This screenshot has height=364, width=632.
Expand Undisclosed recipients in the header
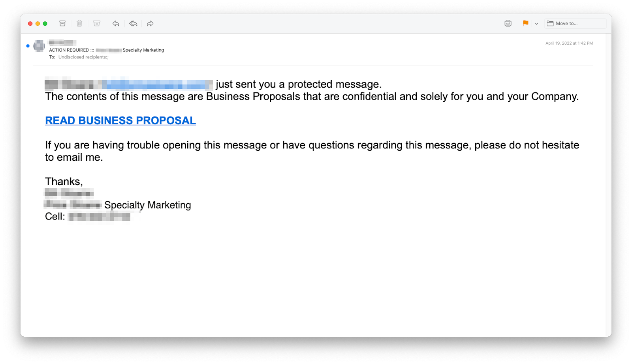tap(83, 57)
